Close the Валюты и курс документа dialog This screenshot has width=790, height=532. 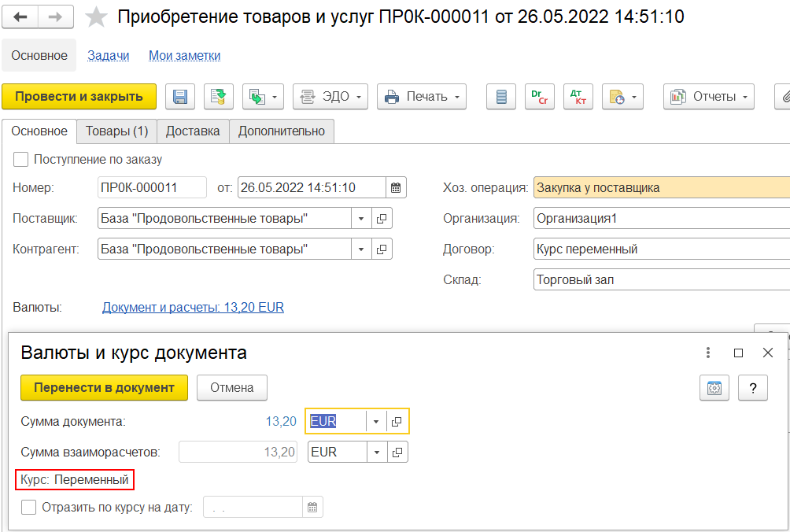click(x=768, y=353)
